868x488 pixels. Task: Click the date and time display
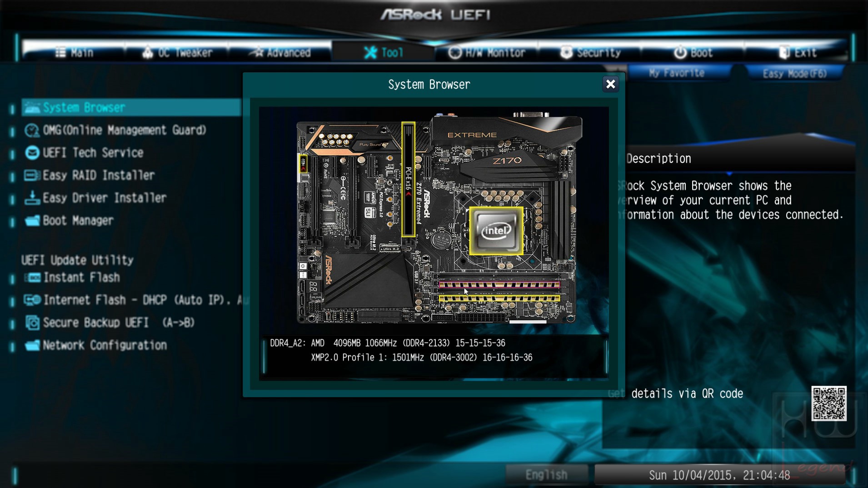coord(719,475)
